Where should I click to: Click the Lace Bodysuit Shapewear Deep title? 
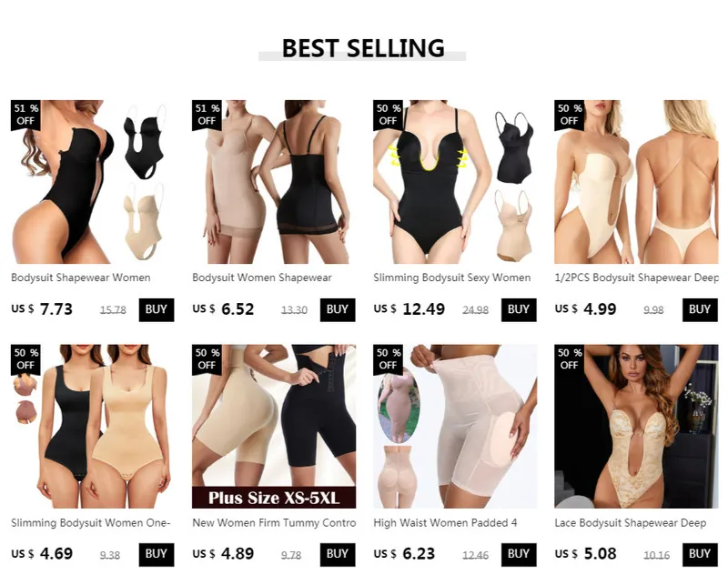point(630,523)
